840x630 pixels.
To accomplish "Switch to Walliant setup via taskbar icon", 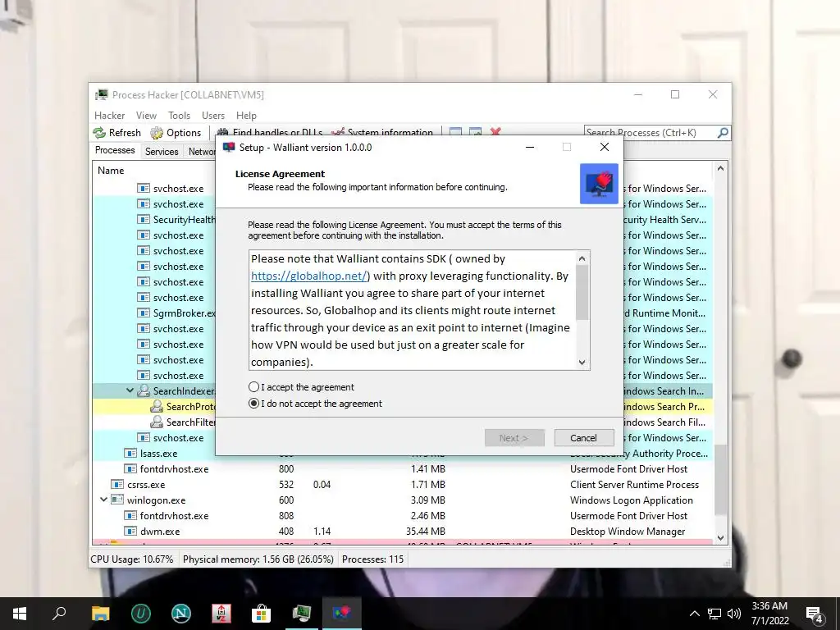I will coord(342,614).
